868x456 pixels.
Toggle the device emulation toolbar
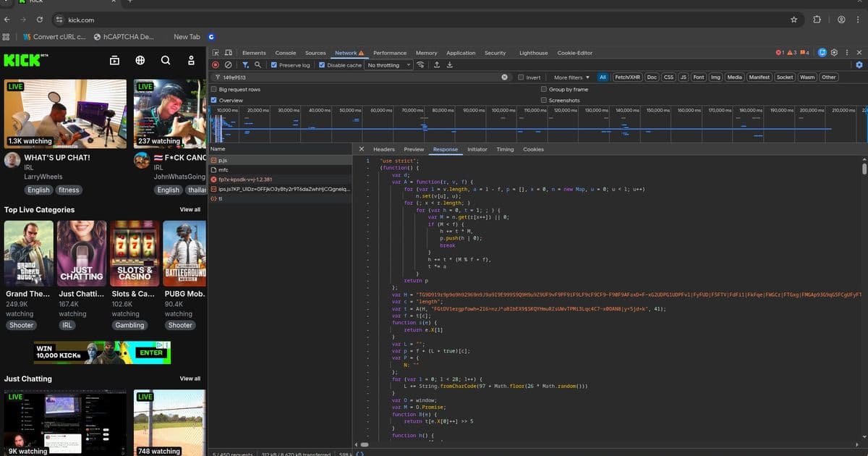click(x=227, y=53)
